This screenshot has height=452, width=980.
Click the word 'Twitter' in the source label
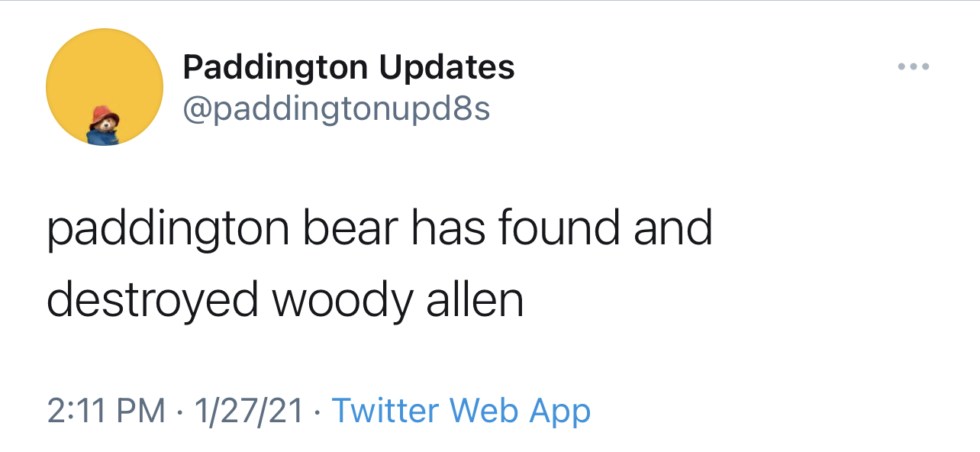tap(386, 411)
